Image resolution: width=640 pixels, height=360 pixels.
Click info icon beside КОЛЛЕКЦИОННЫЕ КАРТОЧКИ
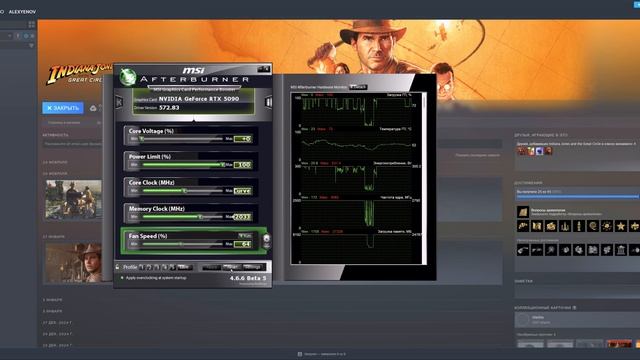(574, 308)
